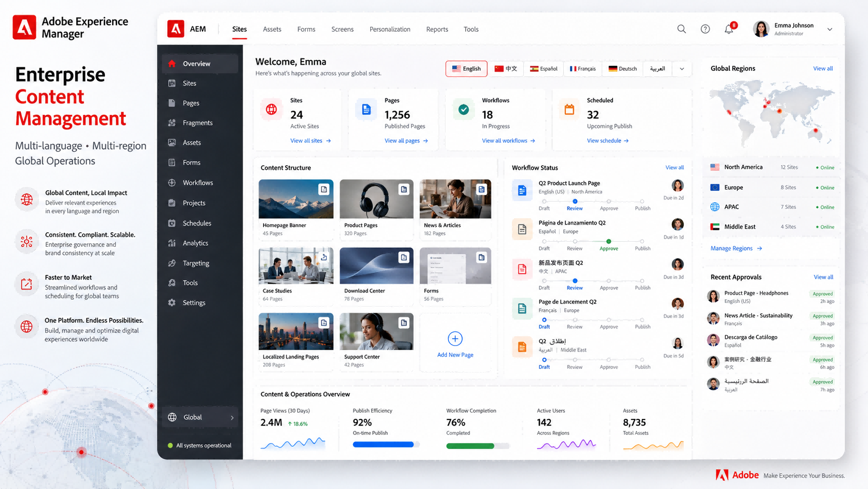Click the Analytics sidebar icon
Viewport: 868px width, 489px height.
pos(172,243)
